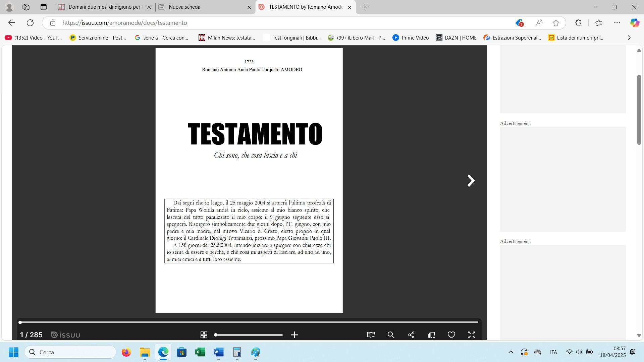Screen dimensions: 644x362
Task: Share the TESTAMENTO publication
Action: tap(411, 335)
